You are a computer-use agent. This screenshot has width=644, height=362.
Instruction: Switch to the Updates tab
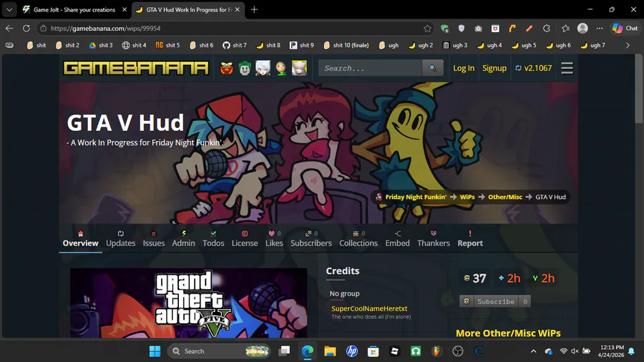[x=120, y=239]
